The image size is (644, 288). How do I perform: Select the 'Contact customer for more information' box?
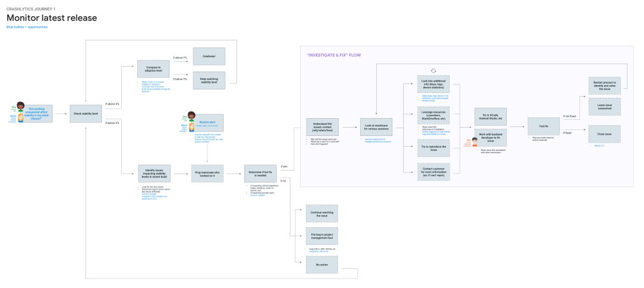[x=434, y=172]
